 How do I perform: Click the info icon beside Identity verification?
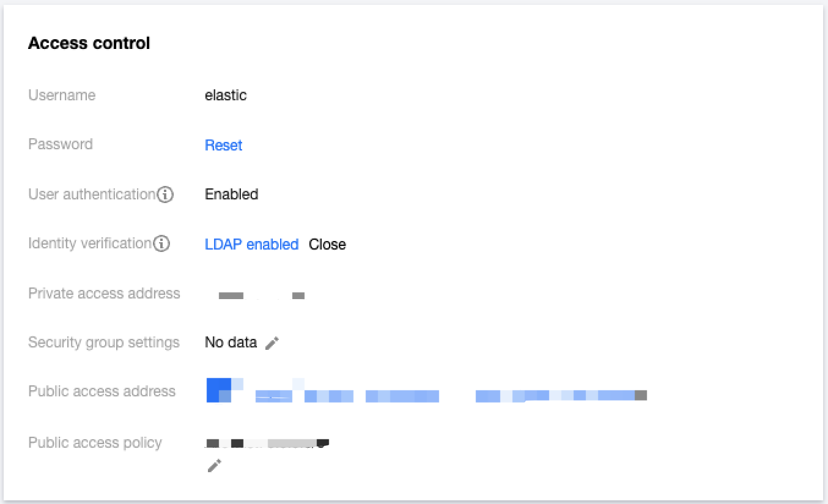click(161, 243)
